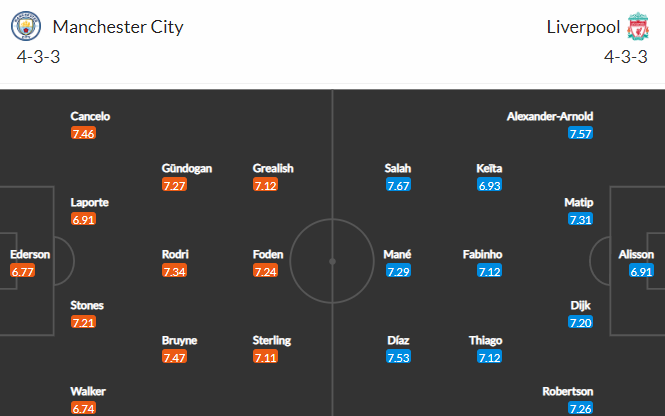Click Bruyne's 7.47 rating badge
Image resolution: width=665 pixels, height=416 pixels.
coord(174,357)
